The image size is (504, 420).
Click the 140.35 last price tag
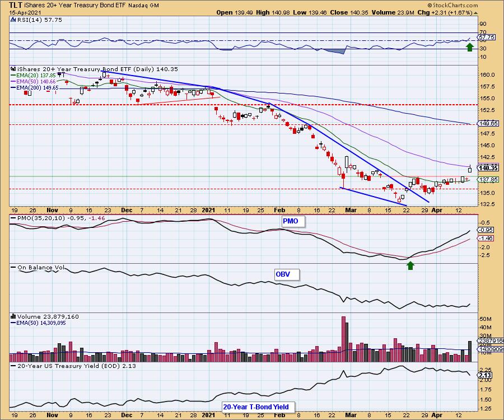pos(488,168)
